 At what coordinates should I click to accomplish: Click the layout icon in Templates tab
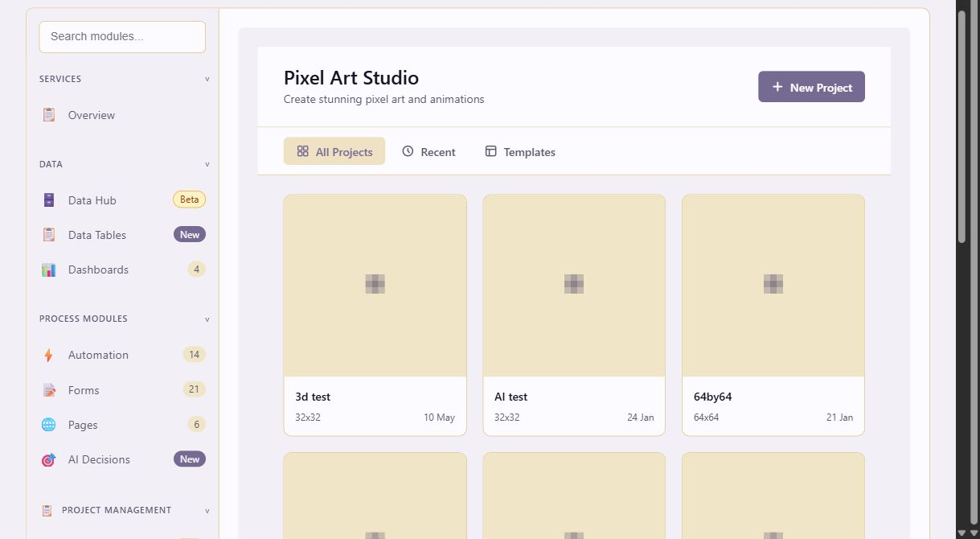point(490,151)
